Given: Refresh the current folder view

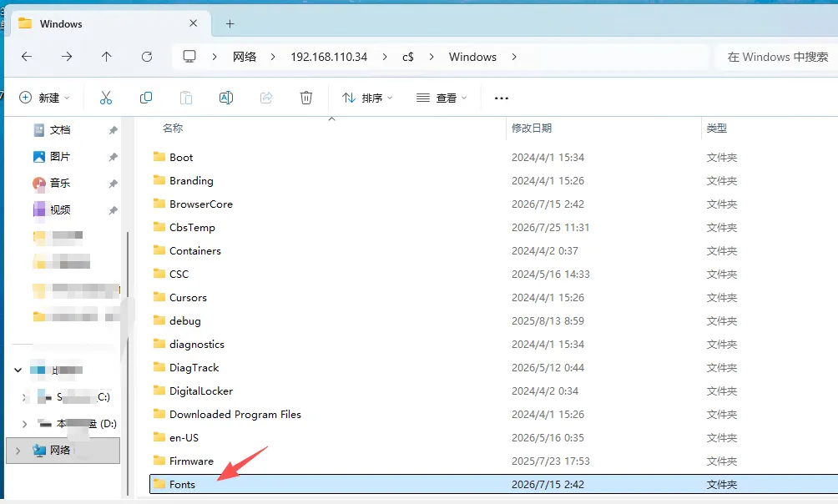Looking at the screenshot, I should coord(146,57).
